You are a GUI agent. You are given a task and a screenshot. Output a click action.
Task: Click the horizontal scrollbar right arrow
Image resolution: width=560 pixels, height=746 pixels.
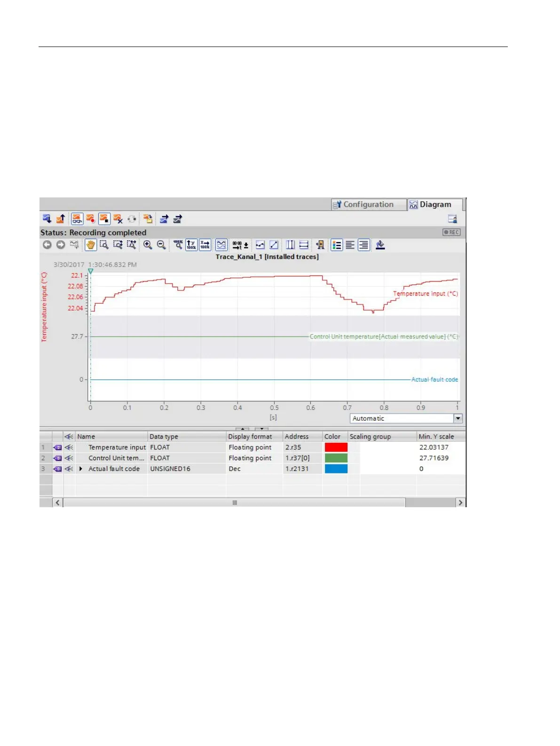460,503
